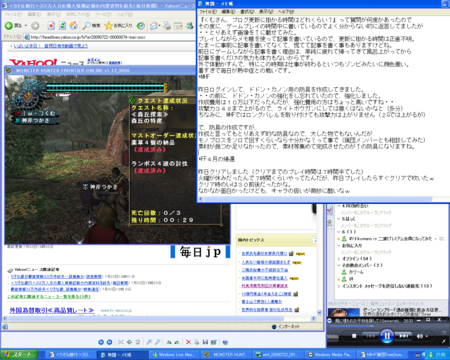Click the Media Player seek progress bar
The image size is (450, 360).
387,326
